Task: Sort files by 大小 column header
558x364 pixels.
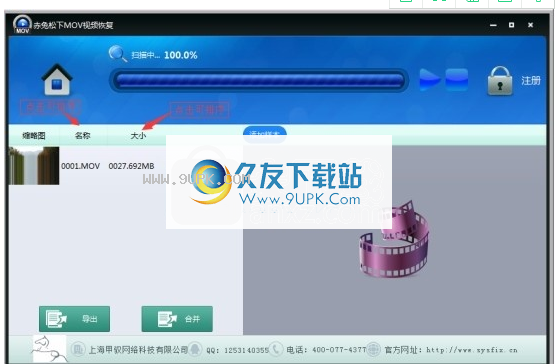Action: (x=138, y=136)
